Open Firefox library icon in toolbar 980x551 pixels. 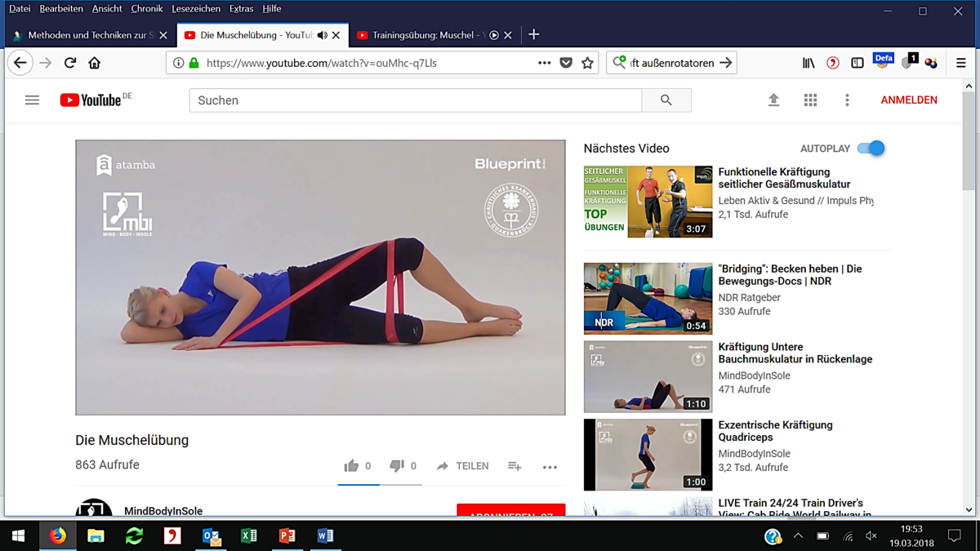(808, 63)
